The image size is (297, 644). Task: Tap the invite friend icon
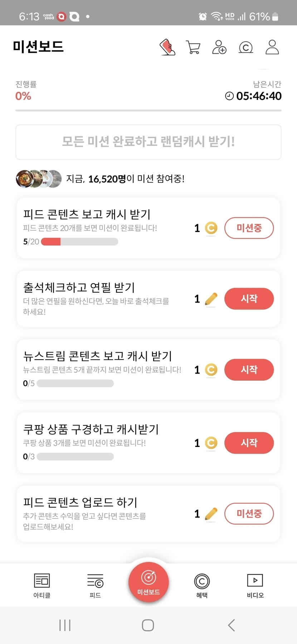click(219, 47)
